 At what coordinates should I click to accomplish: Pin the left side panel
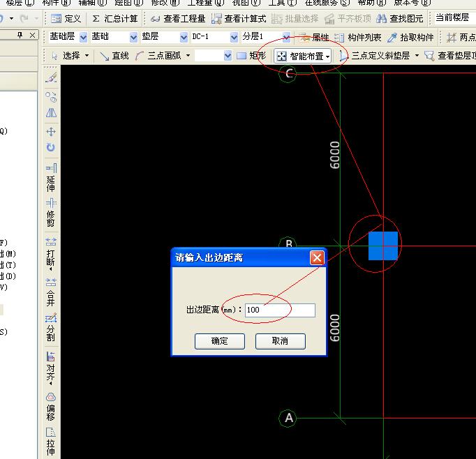(x=20, y=35)
